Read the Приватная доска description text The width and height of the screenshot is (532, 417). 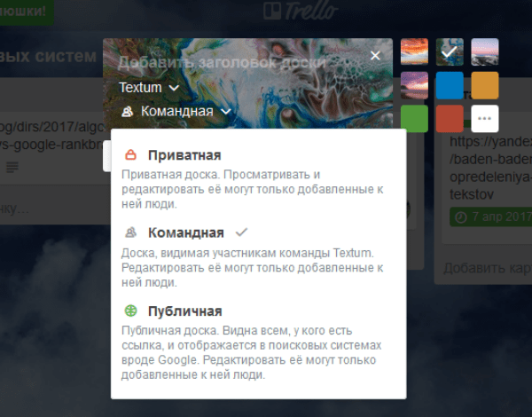click(253, 189)
